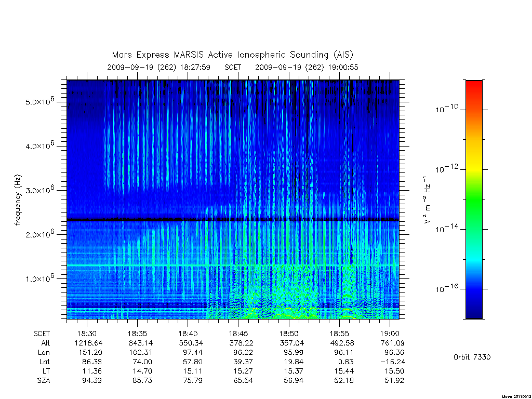532x399 pixels.
Task: Click SZA value 94.39
Action: pyautogui.click(x=92, y=381)
